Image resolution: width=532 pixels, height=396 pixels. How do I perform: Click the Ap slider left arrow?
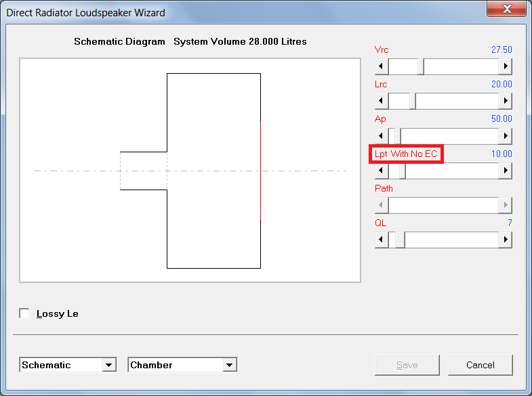click(x=382, y=136)
